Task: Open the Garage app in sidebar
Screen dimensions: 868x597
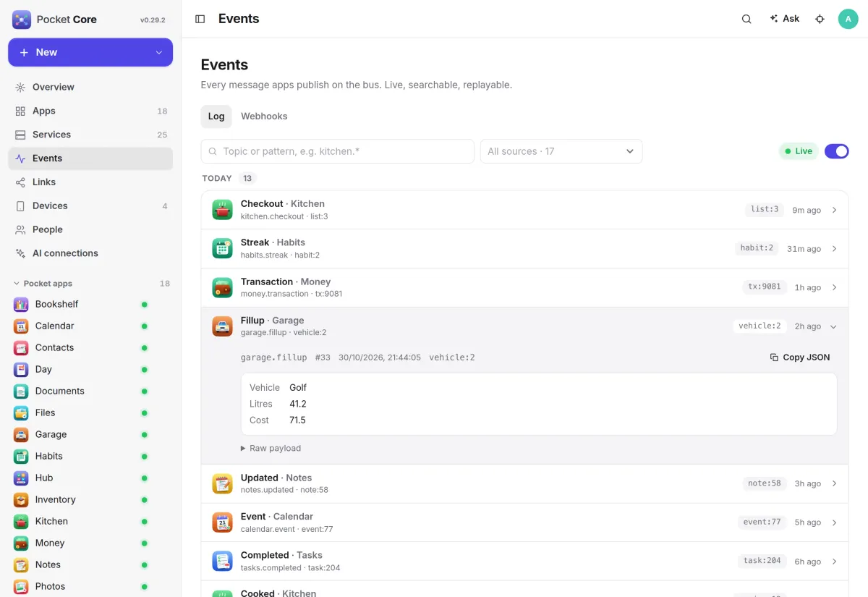Action: click(x=90, y=434)
